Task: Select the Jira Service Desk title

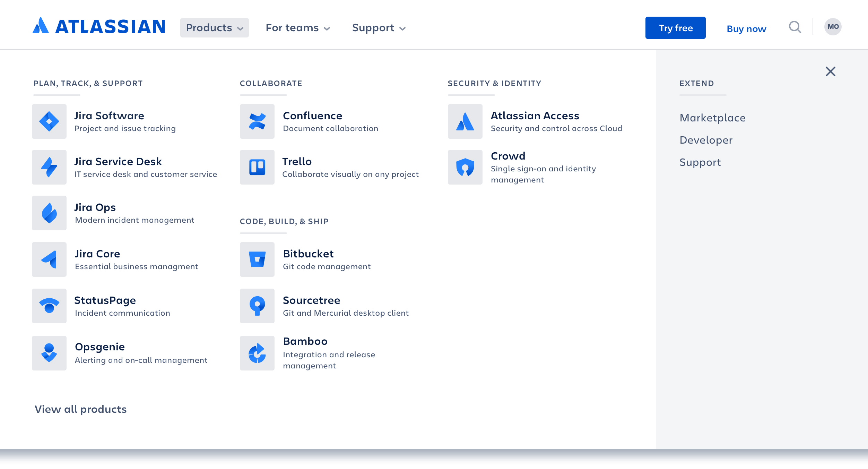Action: [118, 161]
